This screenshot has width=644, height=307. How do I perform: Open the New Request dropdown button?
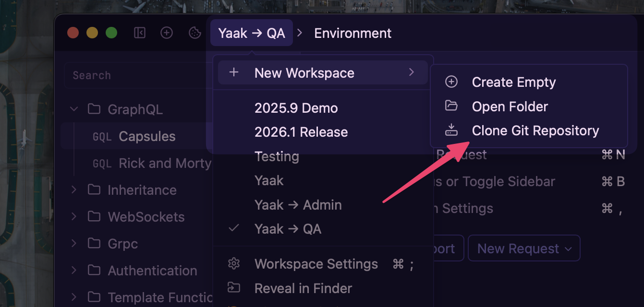pos(524,248)
